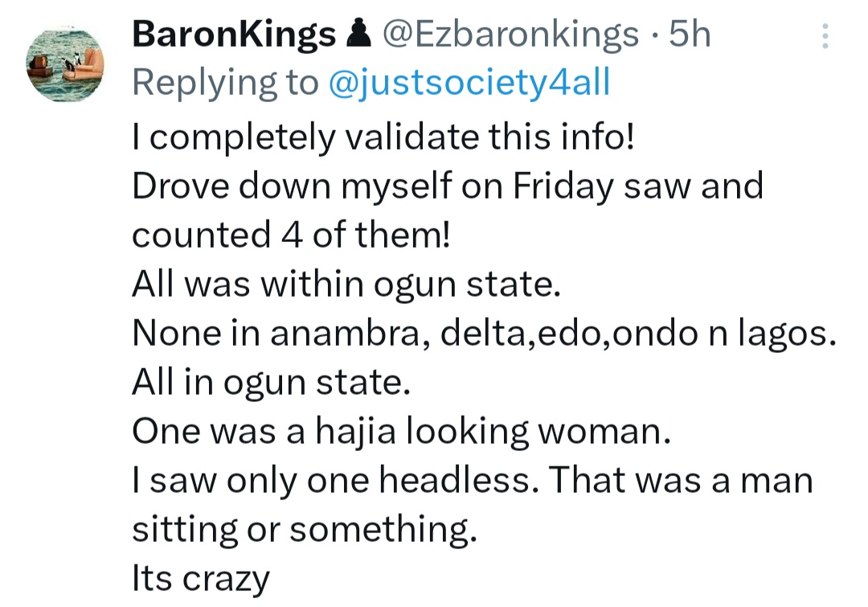This screenshot has width=868, height=607.
Task: Open the @Ezbaronkings handle
Action: pos(510,36)
